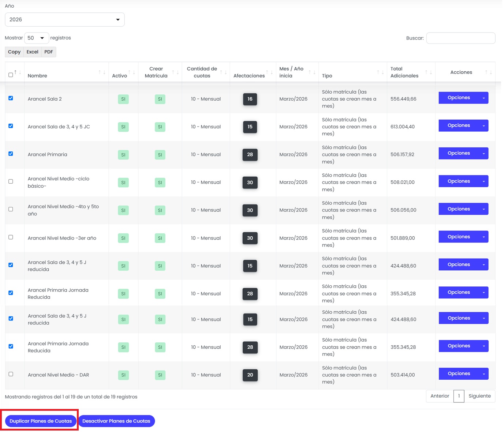Open Opciones menu for Arancel Sala 2
Screen dimensions: 504x432
coord(463,98)
